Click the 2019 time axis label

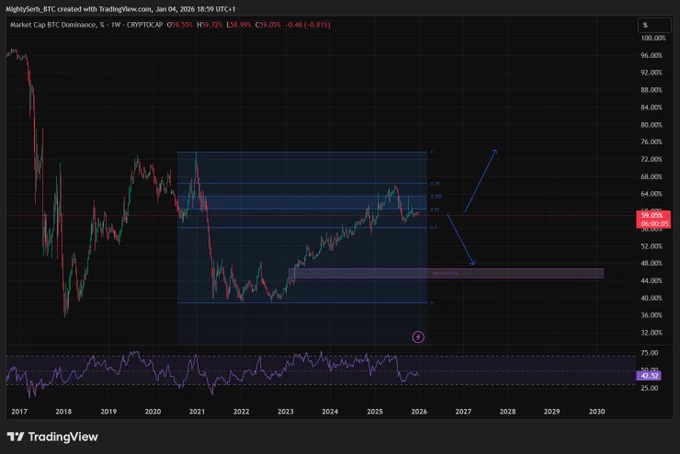(108, 412)
